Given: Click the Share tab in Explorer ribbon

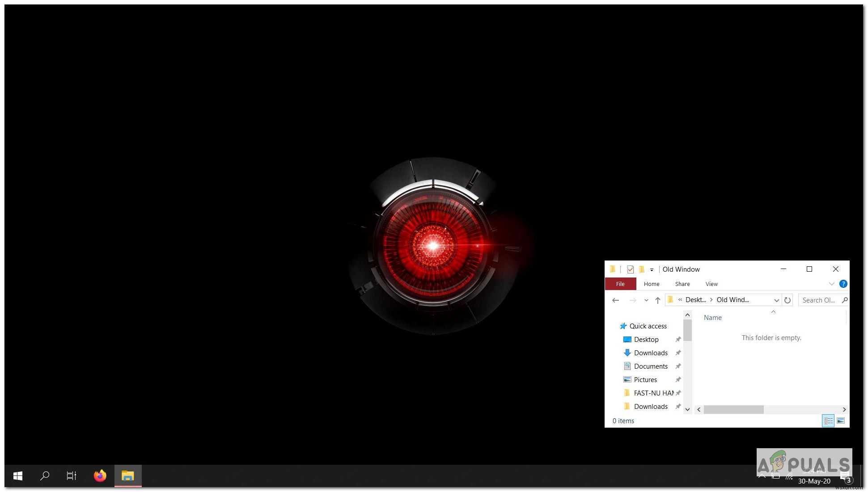Looking at the screenshot, I should pyautogui.click(x=682, y=283).
